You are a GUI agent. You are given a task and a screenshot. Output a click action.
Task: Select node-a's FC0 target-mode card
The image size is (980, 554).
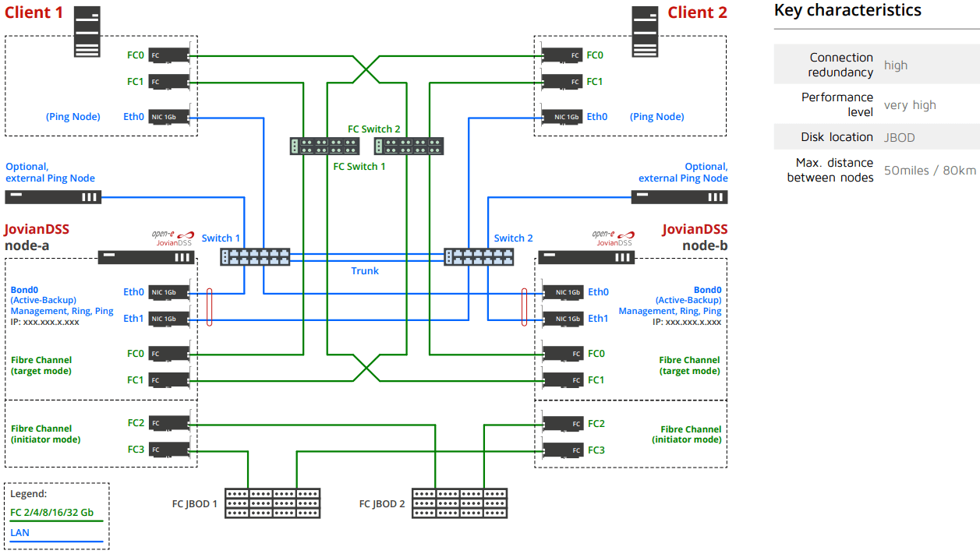[169, 355]
